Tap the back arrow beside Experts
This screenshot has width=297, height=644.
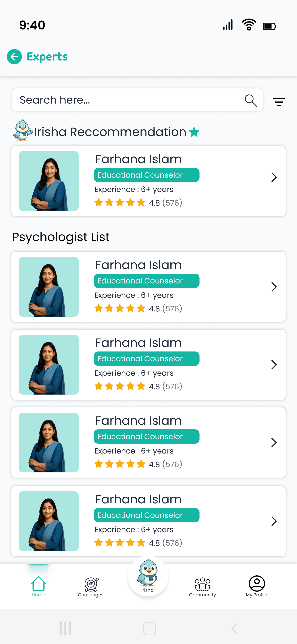[14, 57]
